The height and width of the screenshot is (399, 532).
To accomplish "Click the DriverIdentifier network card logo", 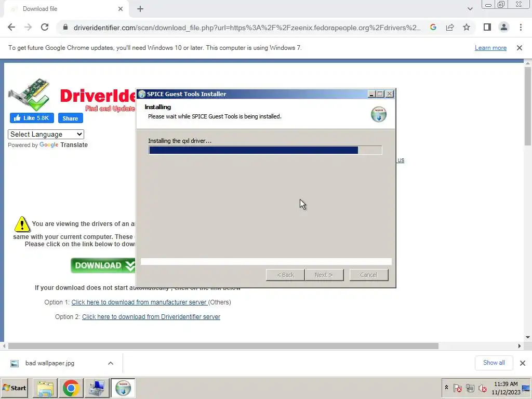I will click(x=29, y=95).
